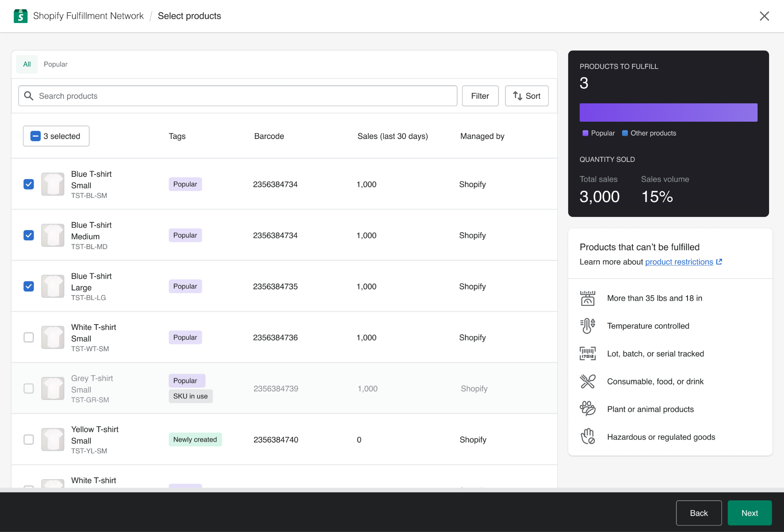Click the Barcode column header
The width and height of the screenshot is (784, 532).
[x=269, y=136]
